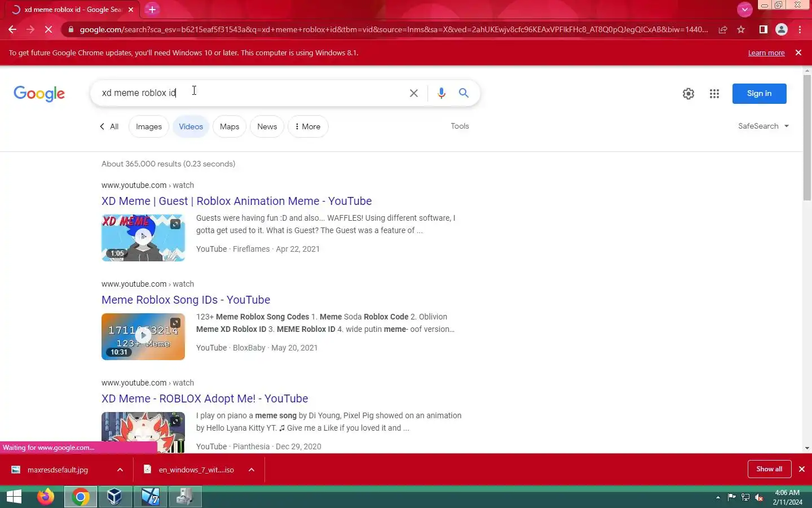Open a new Chrome tab
The width and height of the screenshot is (812, 508).
[152, 10]
